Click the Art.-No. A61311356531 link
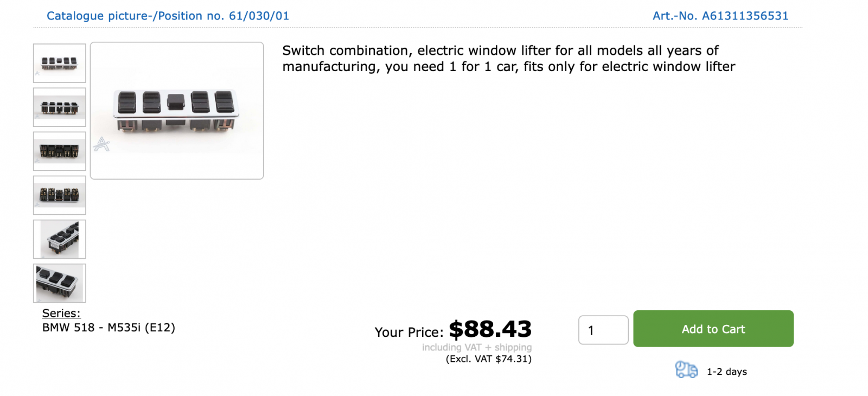This screenshot has width=868, height=396. 720,16
